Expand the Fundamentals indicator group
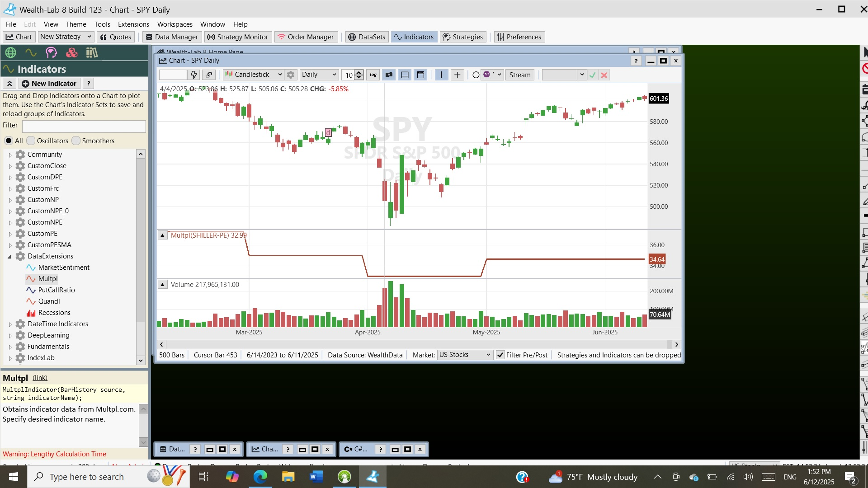 10,347
